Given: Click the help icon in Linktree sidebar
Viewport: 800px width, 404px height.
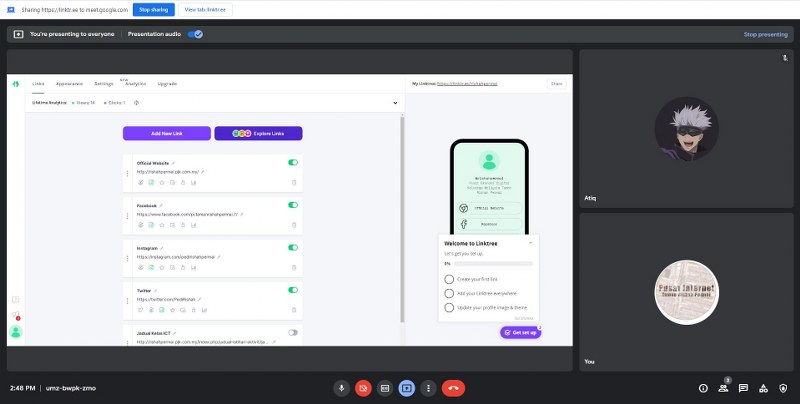Looking at the screenshot, I should pyautogui.click(x=16, y=299).
